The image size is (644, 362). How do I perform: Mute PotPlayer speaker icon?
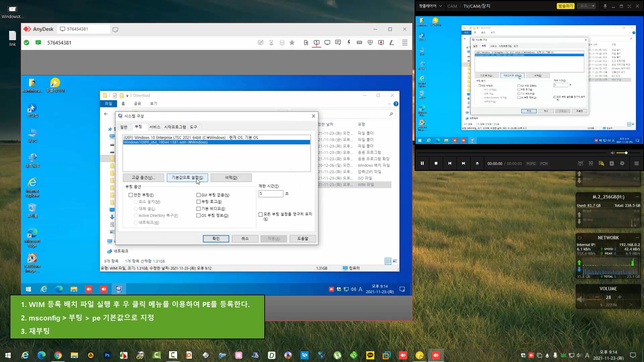612,153
